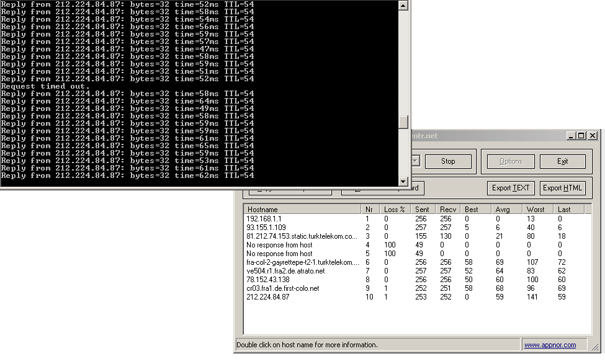605x364 pixels.
Task: Click the command prompt scroll up arrow
Action: tap(403, 6)
